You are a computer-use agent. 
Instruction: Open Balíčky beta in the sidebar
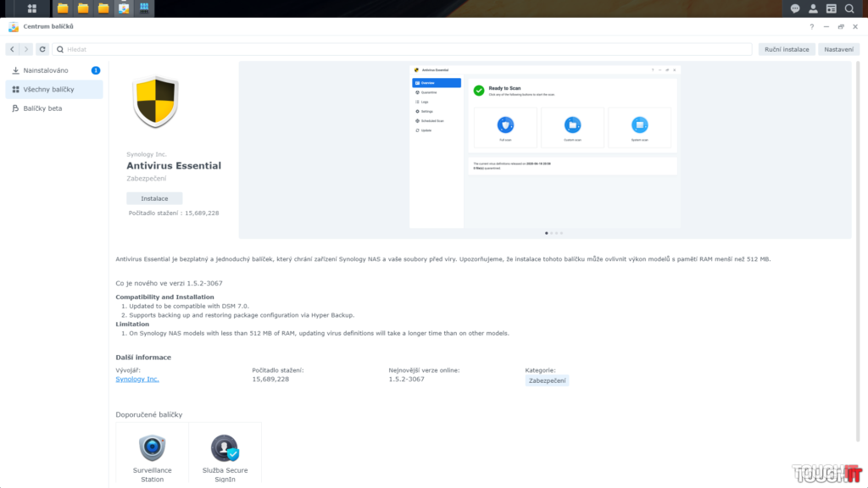point(42,108)
